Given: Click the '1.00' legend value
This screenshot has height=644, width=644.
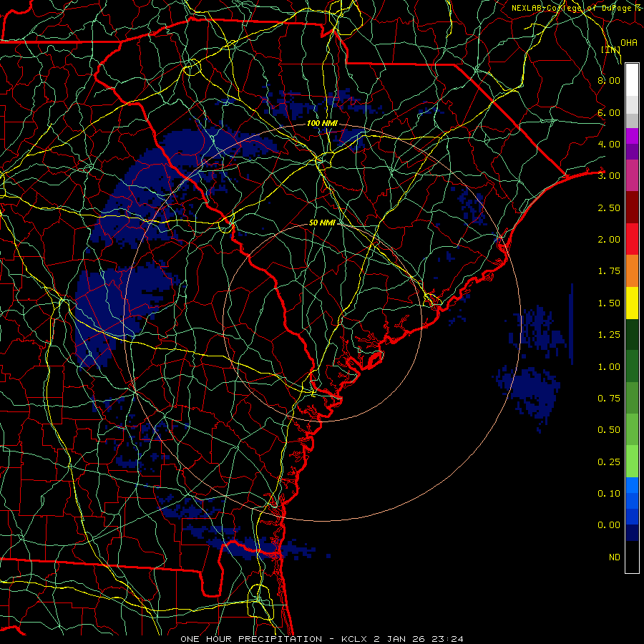Looking at the screenshot, I should (x=609, y=367).
